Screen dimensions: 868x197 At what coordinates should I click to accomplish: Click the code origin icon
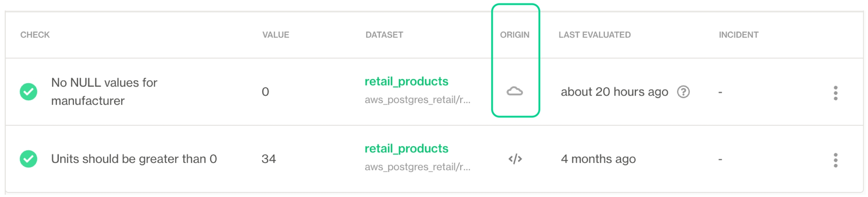coord(515,159)
